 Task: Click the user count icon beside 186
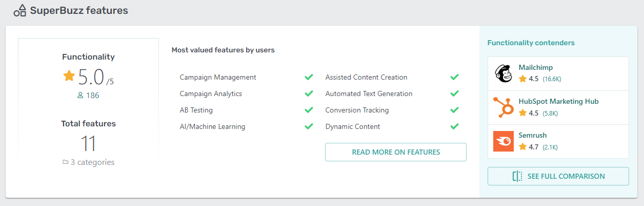(80, 96)
